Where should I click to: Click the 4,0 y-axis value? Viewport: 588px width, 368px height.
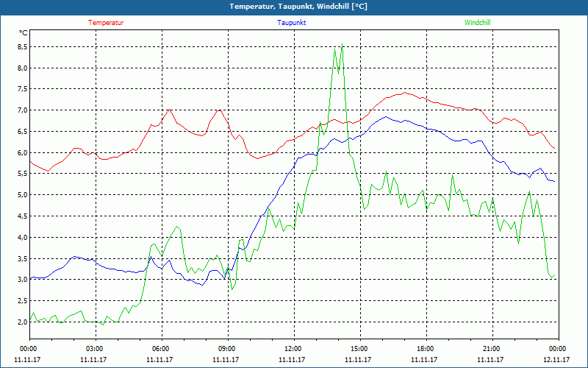(x=23, y=237)
